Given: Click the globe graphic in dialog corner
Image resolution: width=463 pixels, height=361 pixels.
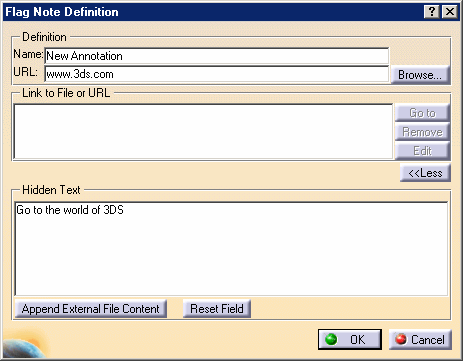Looking at the screenshot, I should click(x=23, y=347).
